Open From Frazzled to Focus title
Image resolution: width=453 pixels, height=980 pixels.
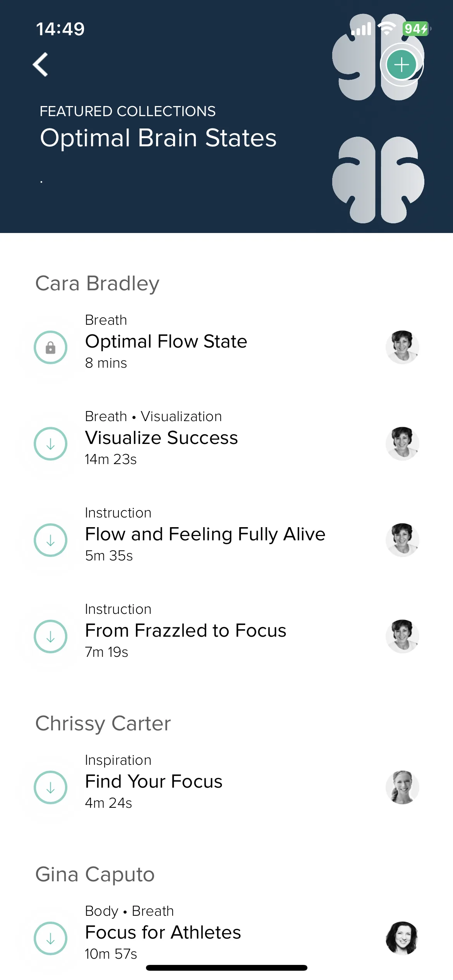[186, 630]
